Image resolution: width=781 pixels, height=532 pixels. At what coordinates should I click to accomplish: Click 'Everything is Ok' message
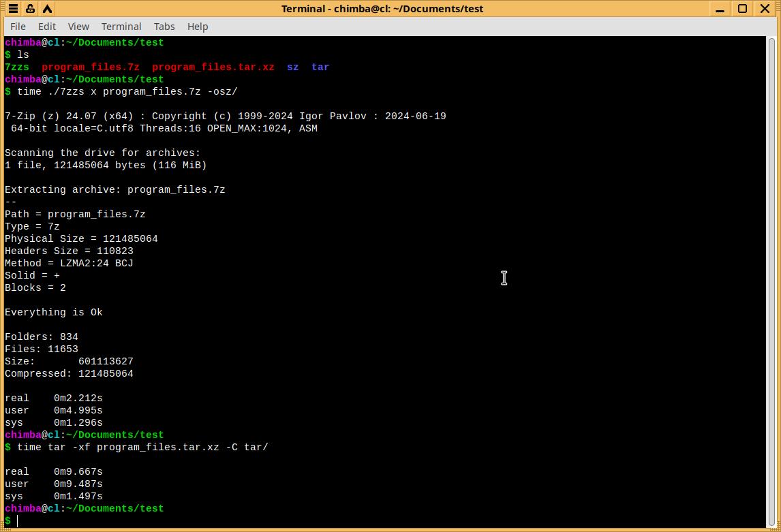(54, 312)
